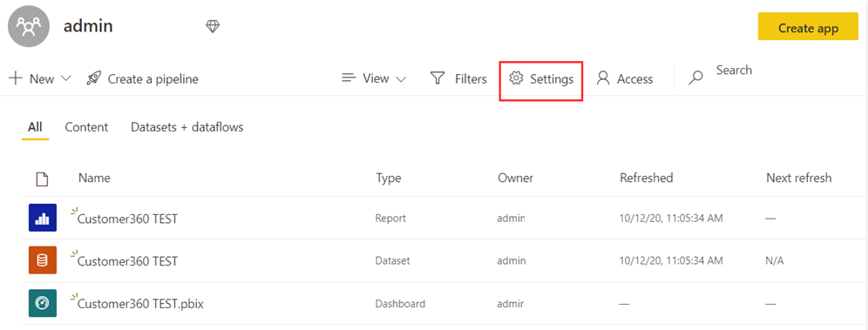
Task: Click the file type column header icon
Action: coord(42,178)
